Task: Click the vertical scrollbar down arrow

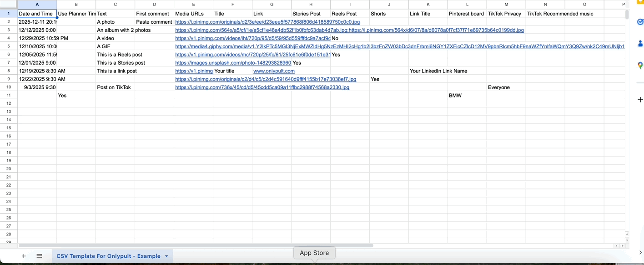Action: click(627, 240)
